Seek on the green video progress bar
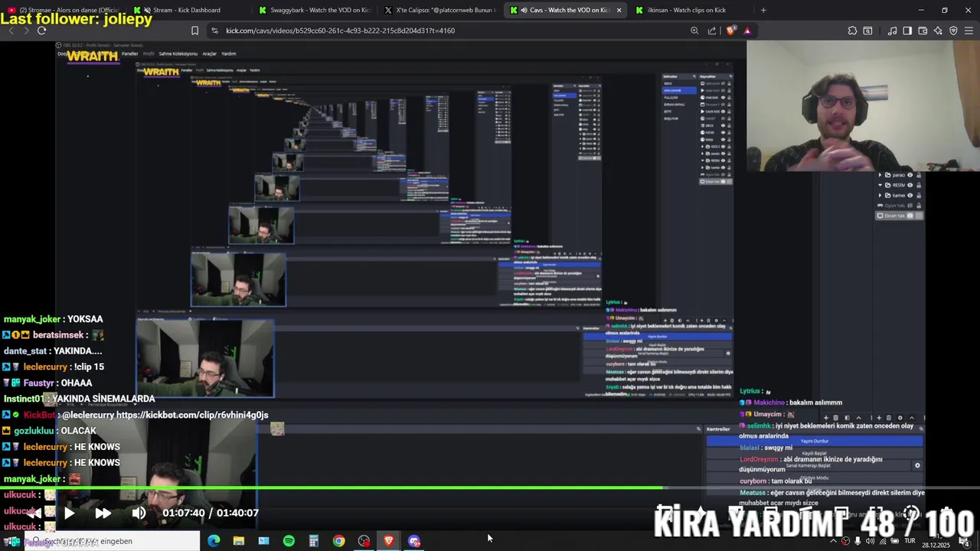 (x=490, y=487)
